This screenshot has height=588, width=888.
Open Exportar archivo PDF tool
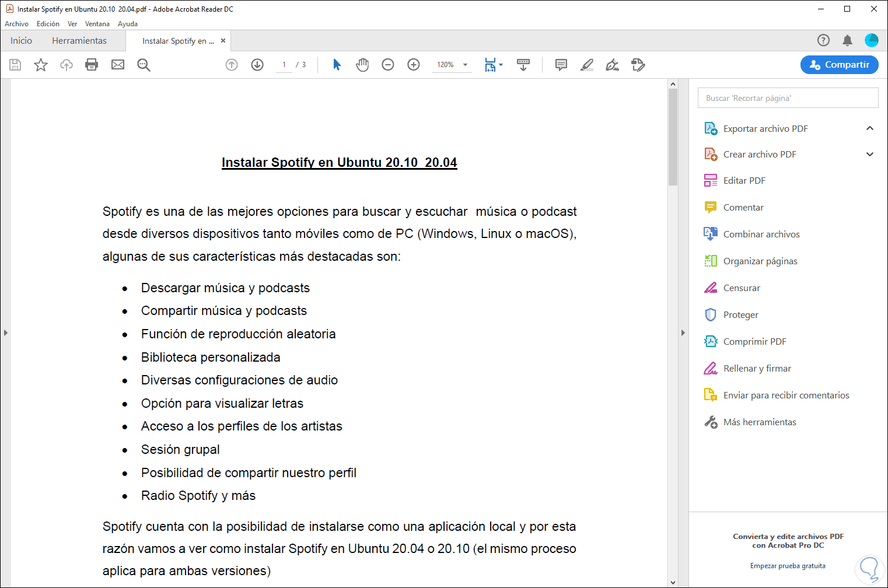click(765, 129)
